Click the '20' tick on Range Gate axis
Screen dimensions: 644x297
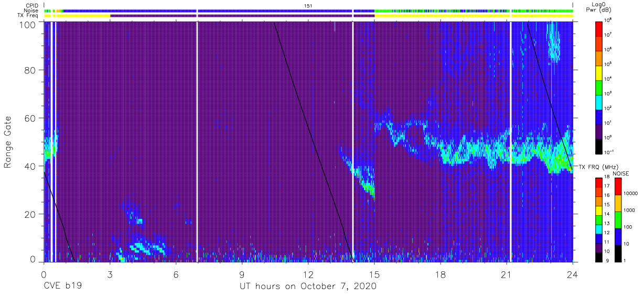pos(31,214)
